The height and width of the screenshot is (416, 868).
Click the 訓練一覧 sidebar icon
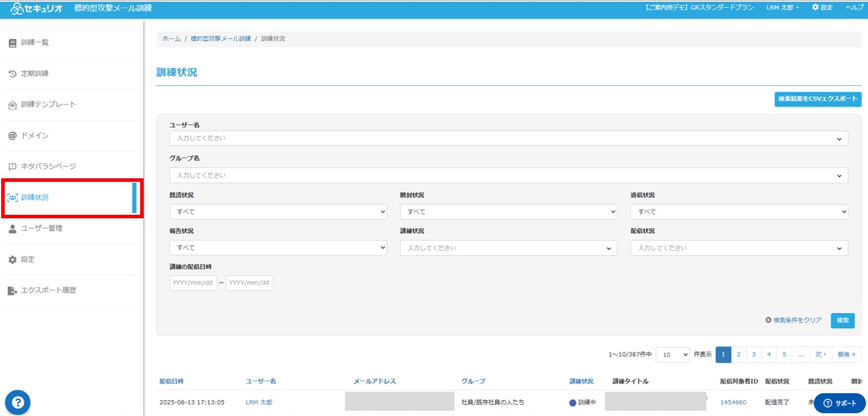(12, 43)
